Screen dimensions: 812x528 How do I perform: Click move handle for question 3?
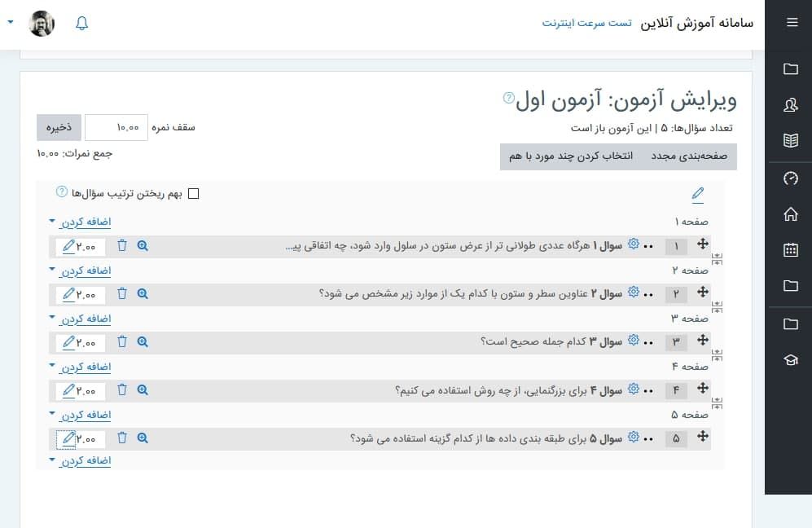702,340
